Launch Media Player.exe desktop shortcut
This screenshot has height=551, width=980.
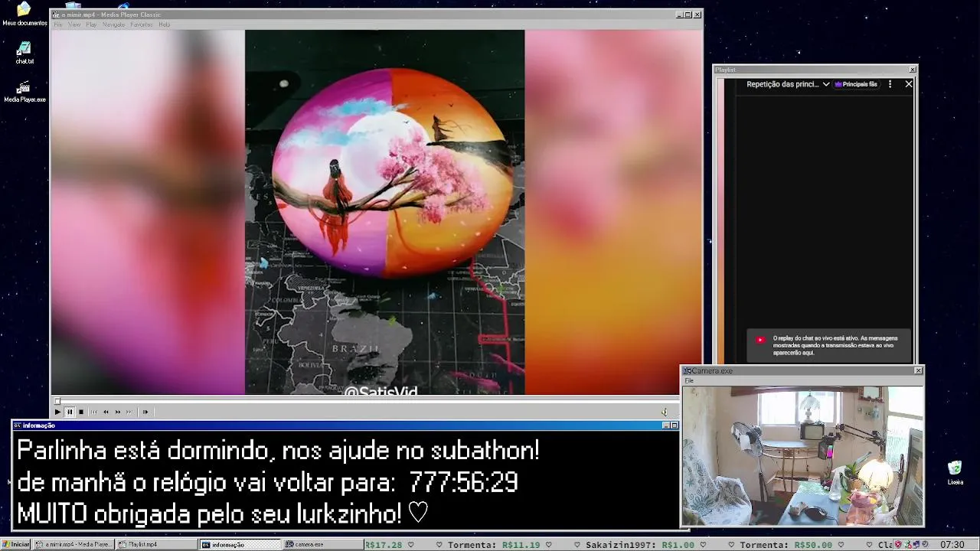click(x=24, y=92)
